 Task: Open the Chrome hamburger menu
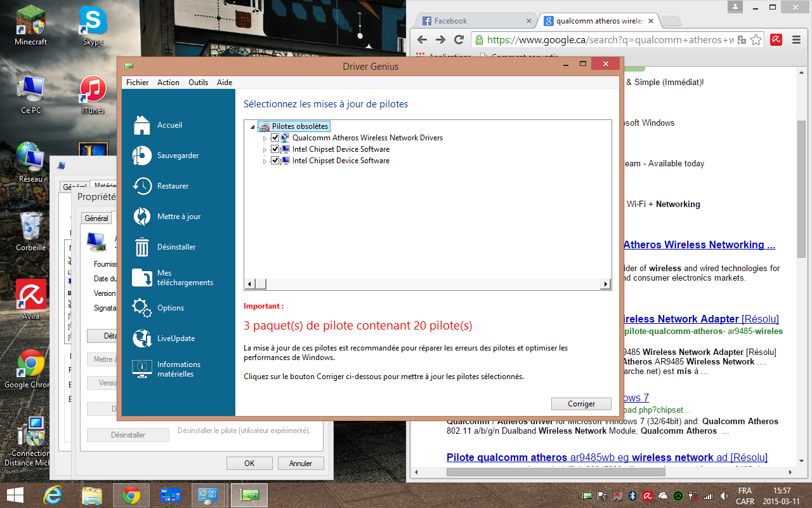pyautogui.click(x=796, y=39)
